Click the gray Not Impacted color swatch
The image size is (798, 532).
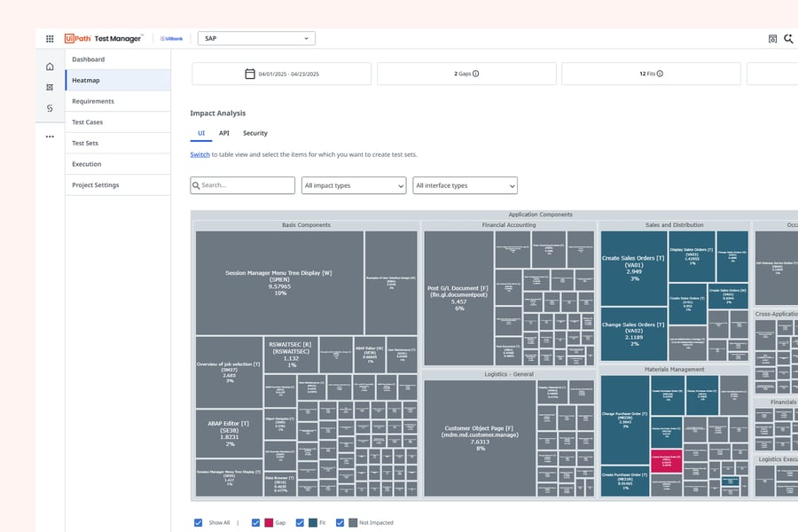(353, 523)
